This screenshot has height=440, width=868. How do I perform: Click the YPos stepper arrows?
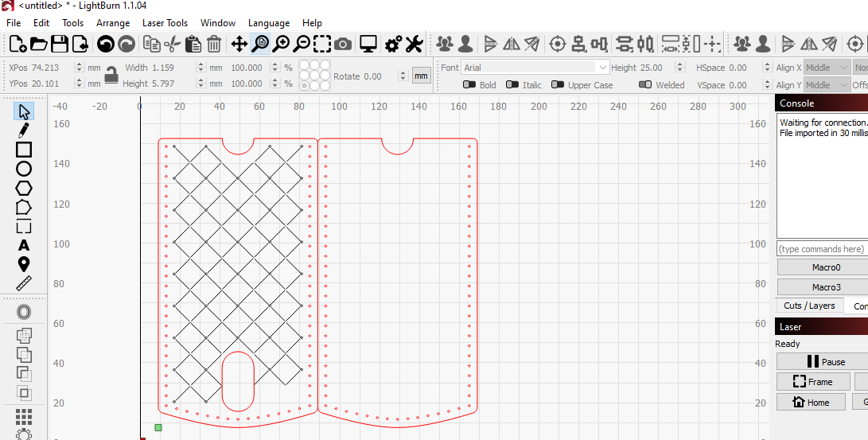point(79,84)
